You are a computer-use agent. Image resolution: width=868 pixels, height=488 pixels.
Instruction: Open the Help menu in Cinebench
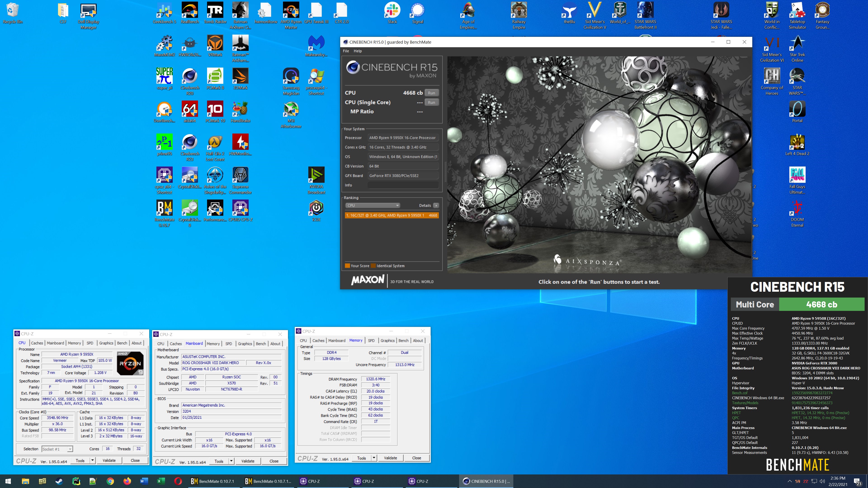tap(358, 51)
